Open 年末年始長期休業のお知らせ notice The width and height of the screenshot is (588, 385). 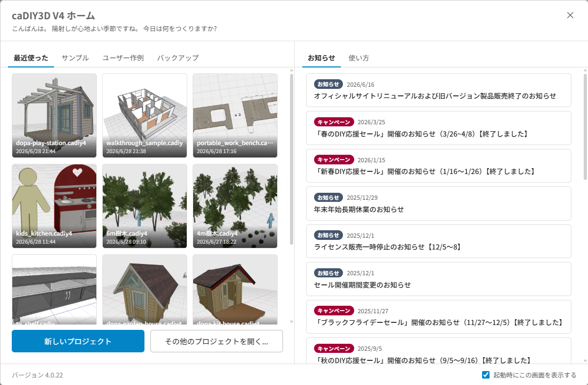pos(438,203)
